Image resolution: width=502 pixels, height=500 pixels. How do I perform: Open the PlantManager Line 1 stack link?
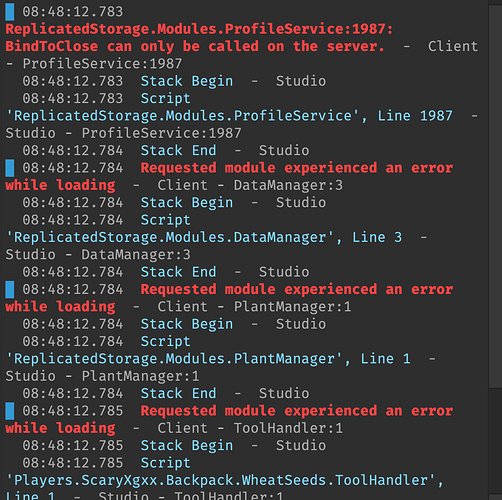208,359
